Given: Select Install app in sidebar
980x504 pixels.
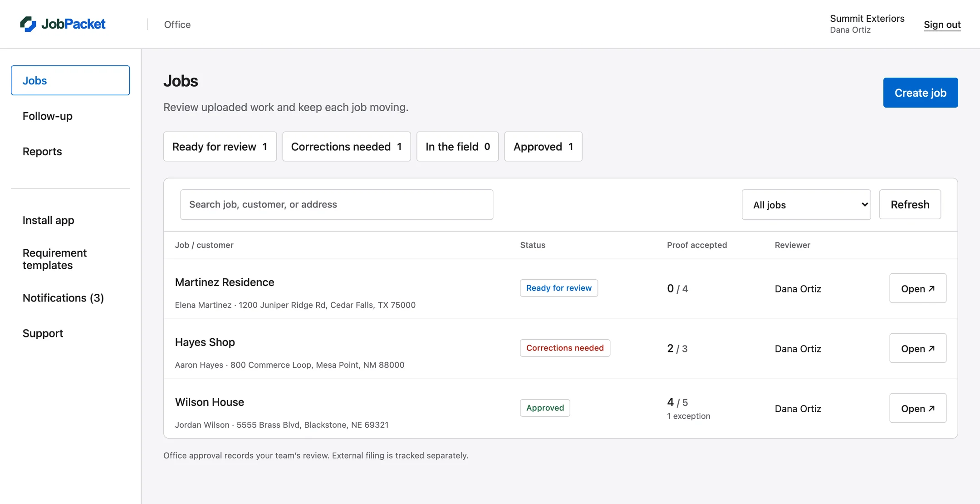Looking at the screenshot, I should click(x=49, y=221).
